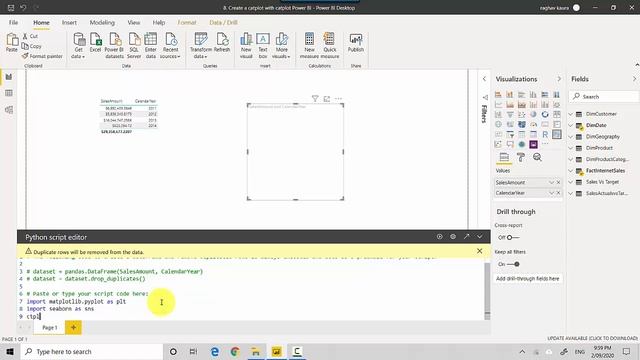The image size is (640, 360).
Task: Select the Page 1 tab
Action: pyautogui.click(x=49, y=327)
